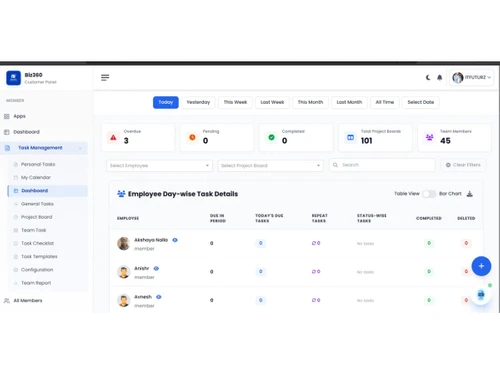
Task: Click the Biz360 logo icon
Action: coord(13,78)
